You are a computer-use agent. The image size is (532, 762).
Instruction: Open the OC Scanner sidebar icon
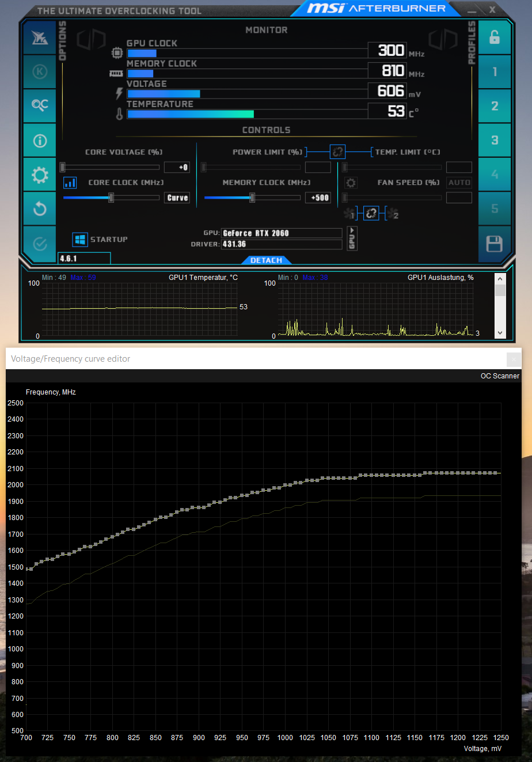click(40, 105)
